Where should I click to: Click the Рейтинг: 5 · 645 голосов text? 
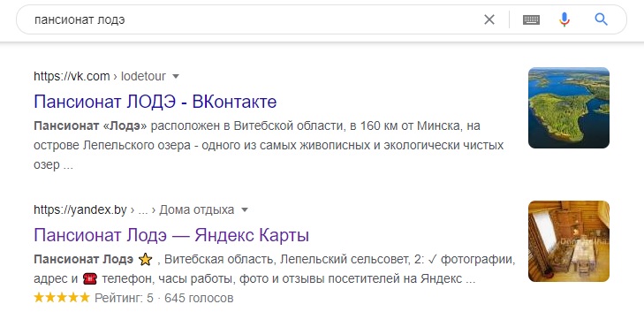(x=164, y=298)
